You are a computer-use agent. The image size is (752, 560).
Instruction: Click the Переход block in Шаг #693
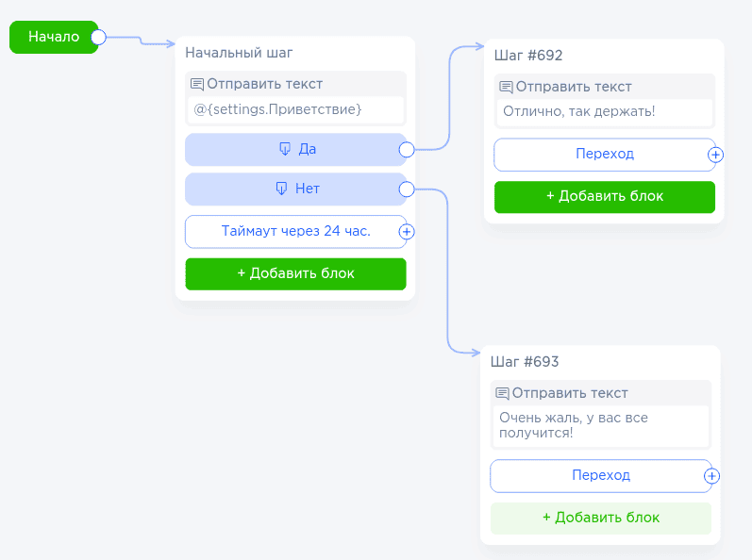tap(600, 476)
